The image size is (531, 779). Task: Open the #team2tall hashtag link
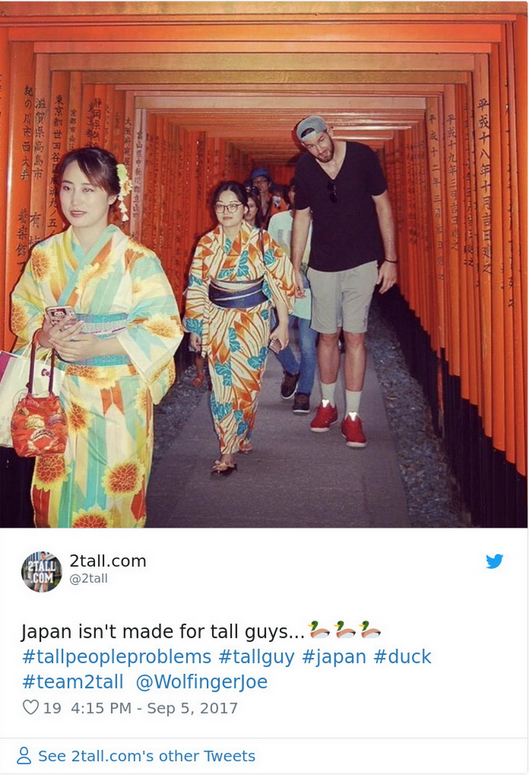coord(73,682)
